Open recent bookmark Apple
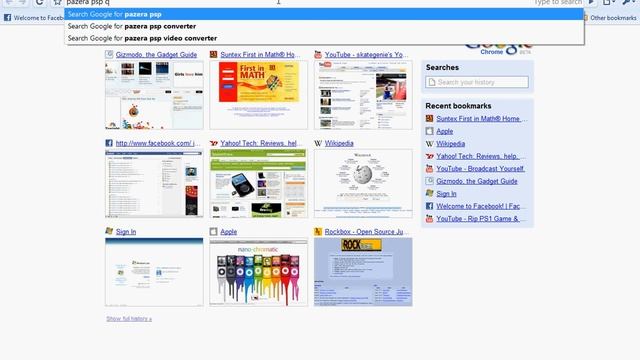Viewport: 640px width, 360px height. tap(444, 131)
